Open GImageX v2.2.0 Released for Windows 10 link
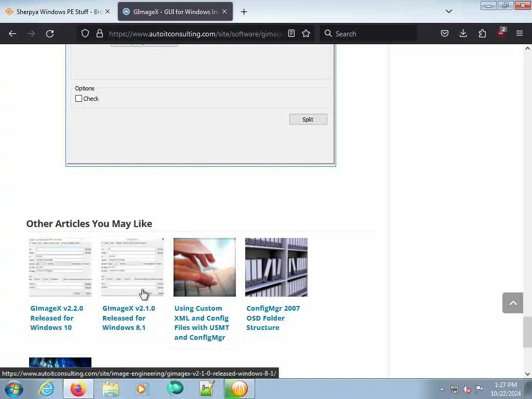The height and width of the screenshot is (399, 532). click(x=57, y=318)
